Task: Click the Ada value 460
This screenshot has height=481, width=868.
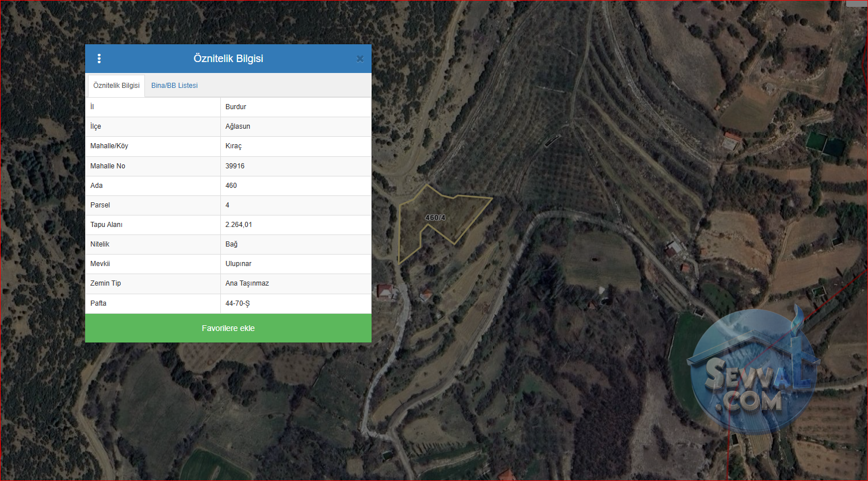Action: click(231, 186)
